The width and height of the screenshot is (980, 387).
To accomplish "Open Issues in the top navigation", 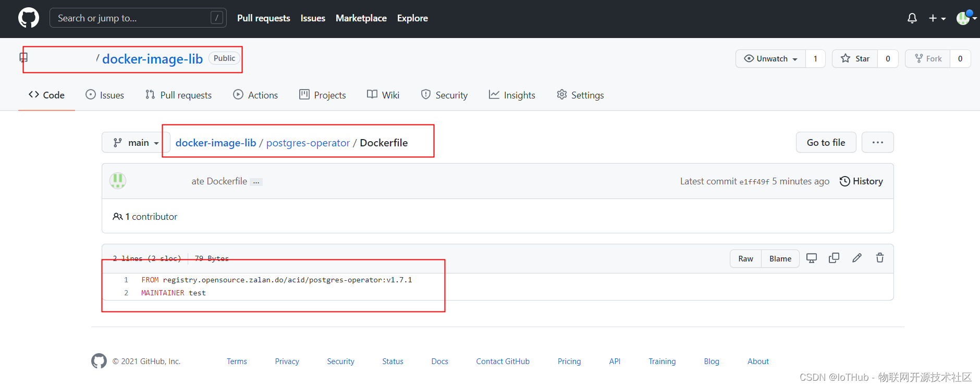I will [313, 18].
